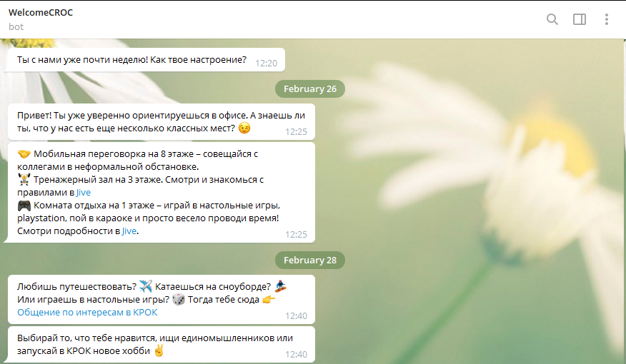Open search in the chat

(x=552, y=19)
